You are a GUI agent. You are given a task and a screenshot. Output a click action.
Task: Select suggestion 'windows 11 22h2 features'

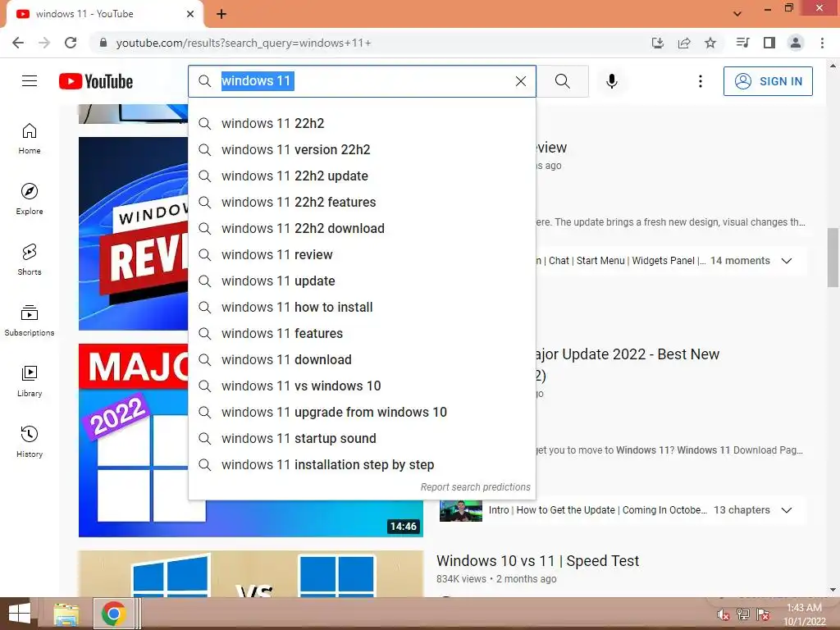pyautogui.click(x=362, y=202)
